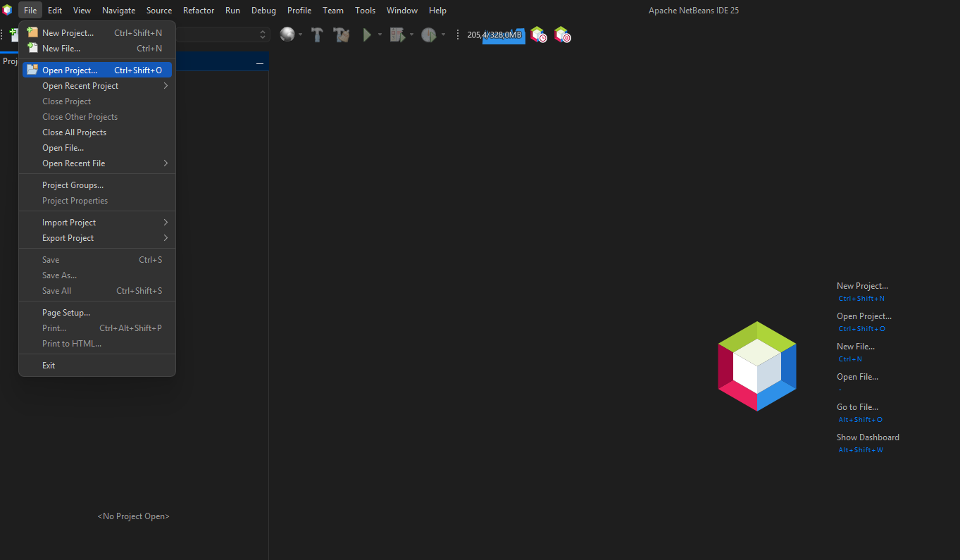
Task: Open the Debug menu
Action: point(263,11)
